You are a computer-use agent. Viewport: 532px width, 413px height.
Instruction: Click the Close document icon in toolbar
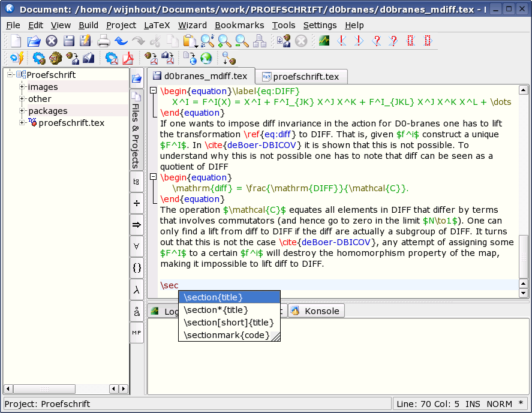coord(51,41)
